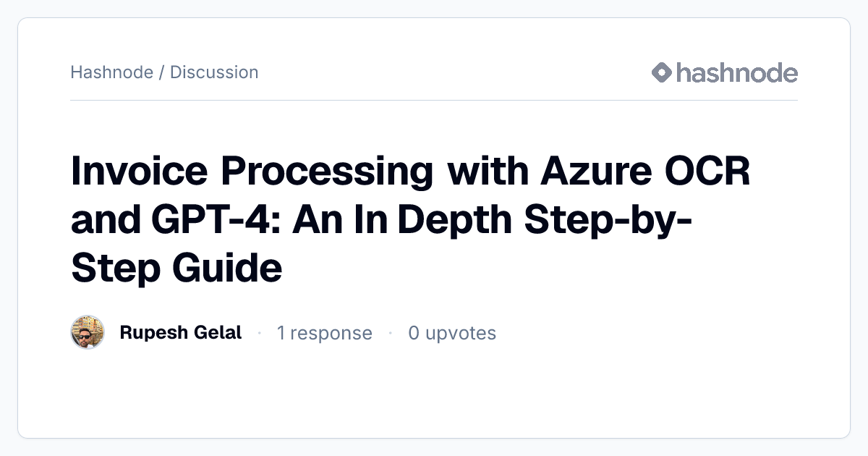The height and width of the screenshot is (456, 868).
Task: Click dot separator after author name
Action: 259,334
